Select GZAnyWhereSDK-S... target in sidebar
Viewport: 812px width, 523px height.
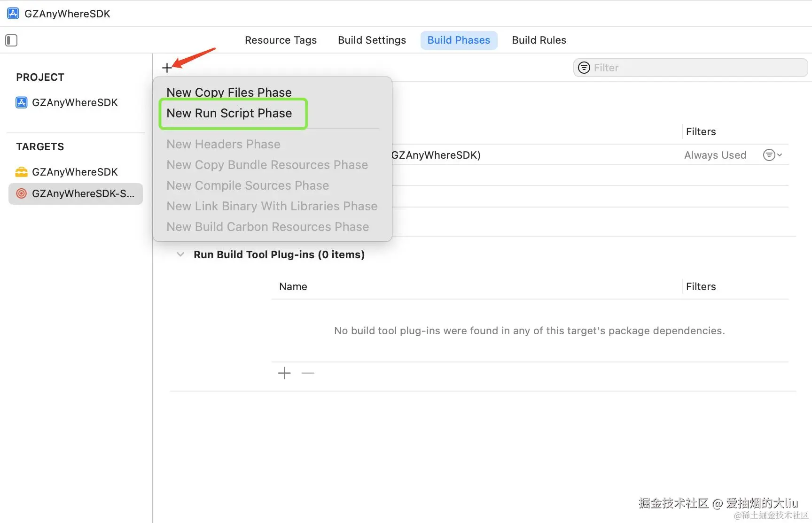click(x=76, y=193)
